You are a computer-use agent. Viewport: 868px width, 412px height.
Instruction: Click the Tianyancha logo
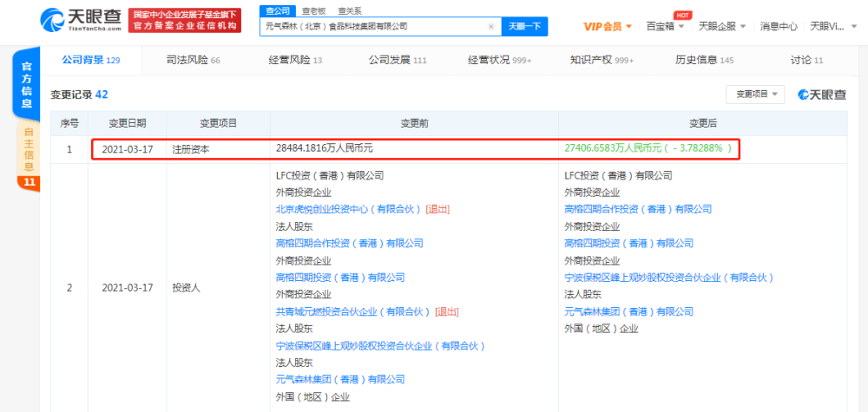(81, 21)
